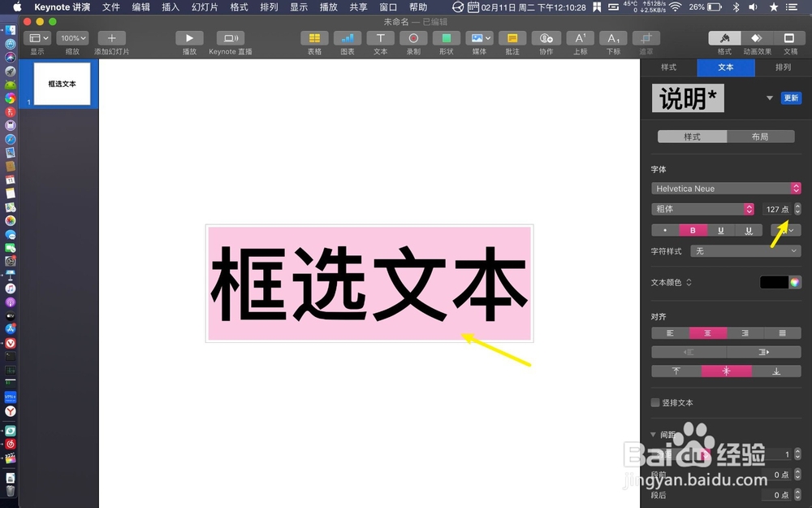The image size is (812, 508).
Task: Open the 插入 menu
Action: pos(169,7)
